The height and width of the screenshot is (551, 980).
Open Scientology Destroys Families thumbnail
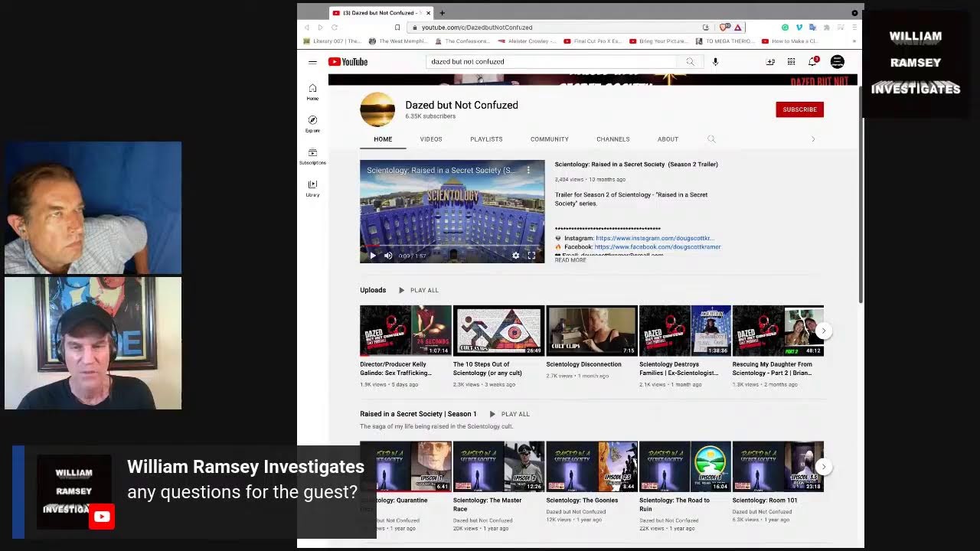(x=684, y=331)
